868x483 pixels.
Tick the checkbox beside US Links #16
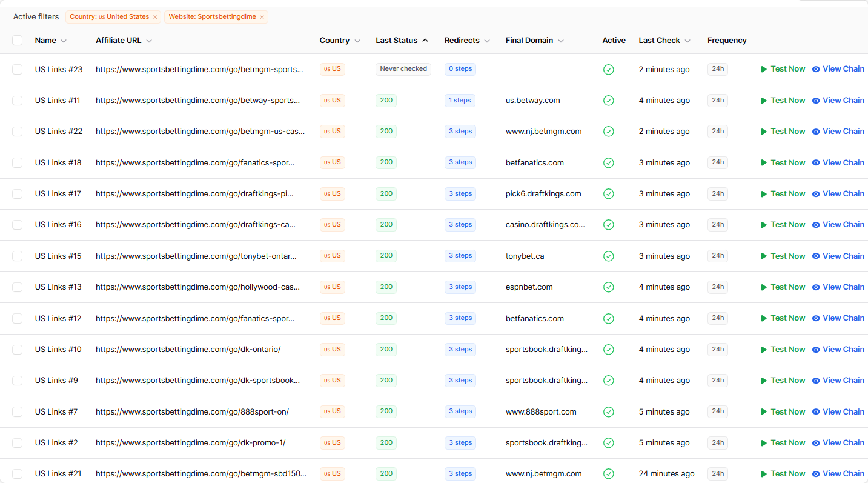18,225
